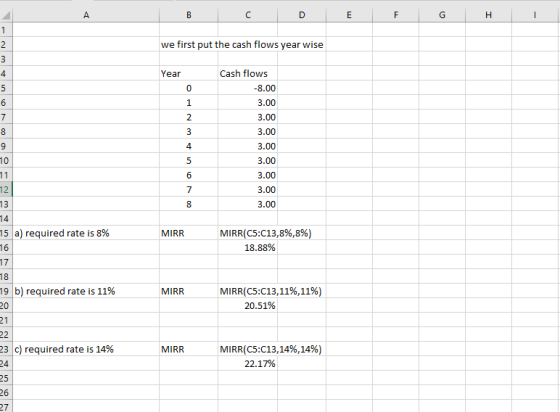Viewport: 560px width, 412px height.
Task: Select column B header
Action: click(x=189, y=15)
